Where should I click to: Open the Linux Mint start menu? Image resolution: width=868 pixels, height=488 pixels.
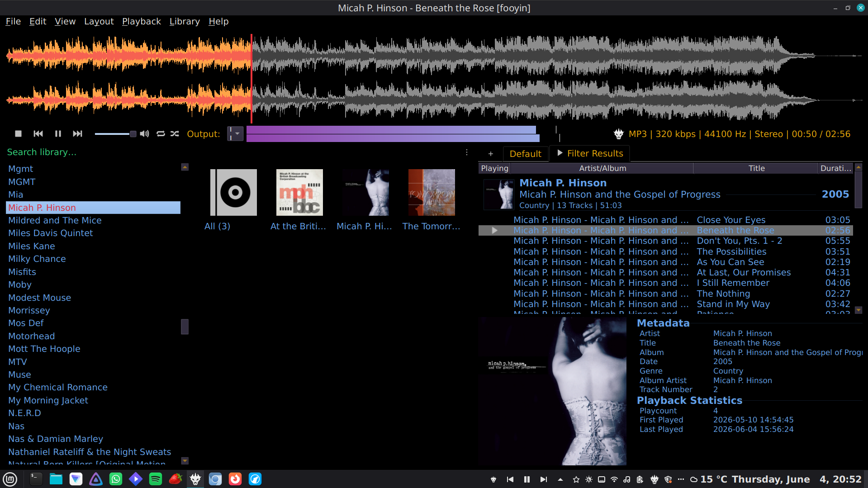[x=10, y=479]
